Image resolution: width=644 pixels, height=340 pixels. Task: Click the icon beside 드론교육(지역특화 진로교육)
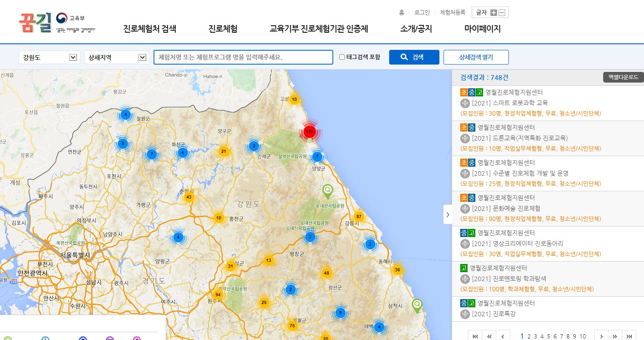pos(465,138)
